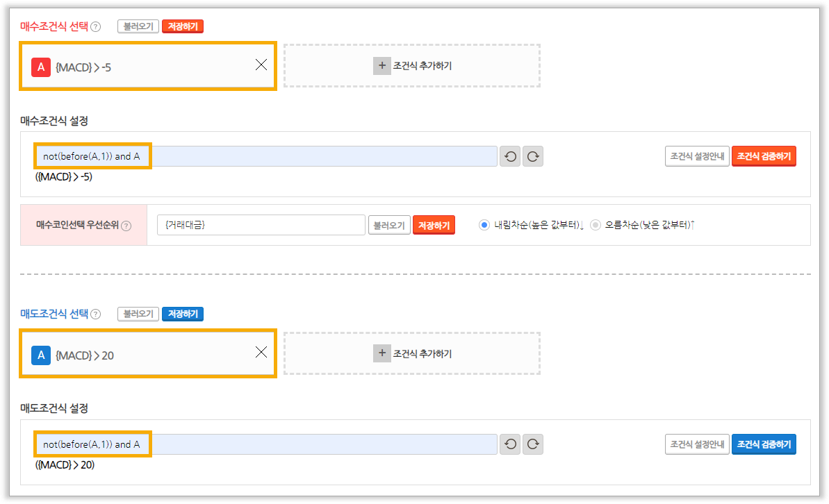Open 조건식 설정안내 in buy condition settings
The width and height of the screenshot is (829, 504).
(x=696, y=156)
